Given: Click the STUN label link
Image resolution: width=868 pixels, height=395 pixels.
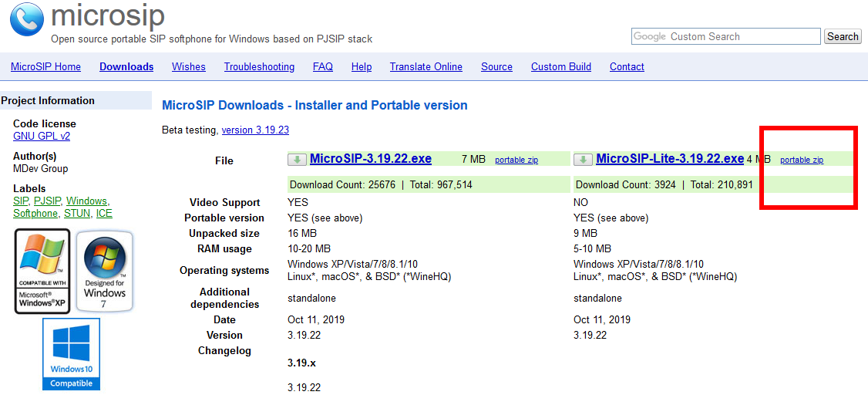Looking at the screenshot, I should point(77,213).
